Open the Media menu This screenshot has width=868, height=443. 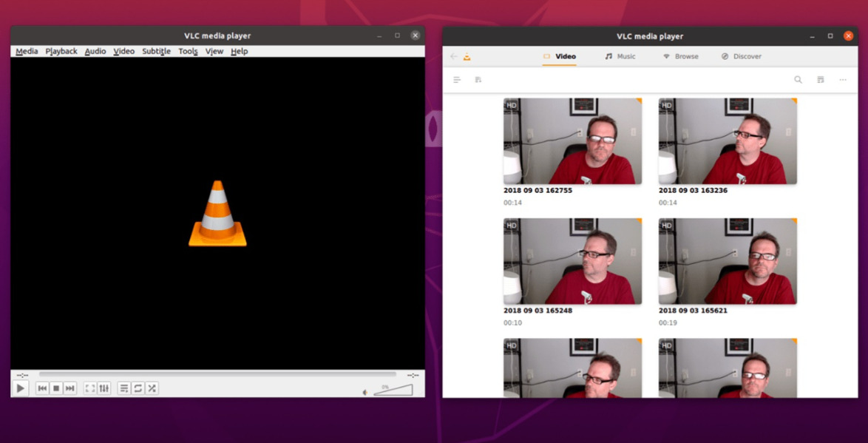click(27, 51)
